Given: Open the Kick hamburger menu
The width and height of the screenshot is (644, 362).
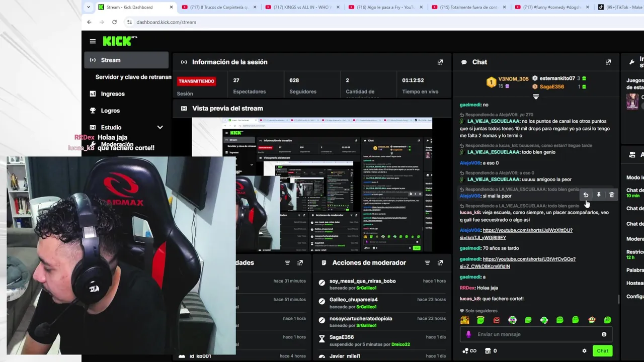Looking at the screenshot, I should 93,41.
